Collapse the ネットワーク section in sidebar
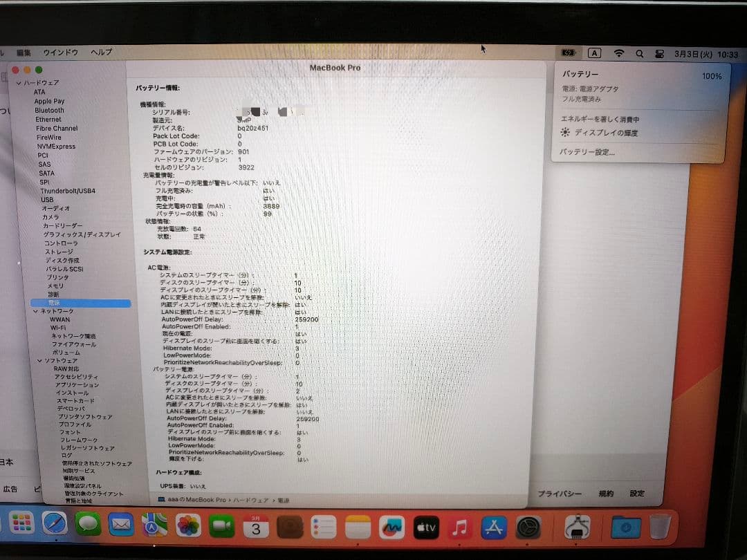The width and height of the screenshot is (747, 560). pyautogui.click(x=35, y=311)
